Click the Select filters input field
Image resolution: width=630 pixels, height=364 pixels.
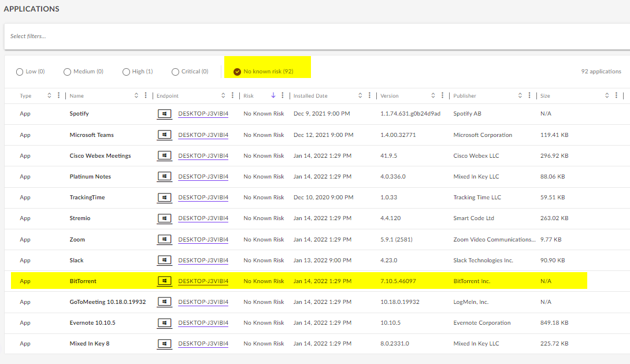(317, 36)
